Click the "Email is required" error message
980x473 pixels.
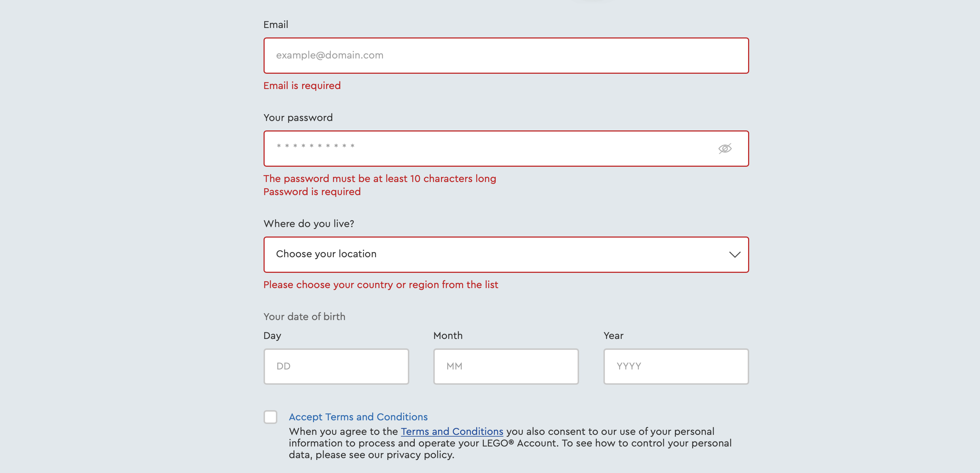point(302,85)
